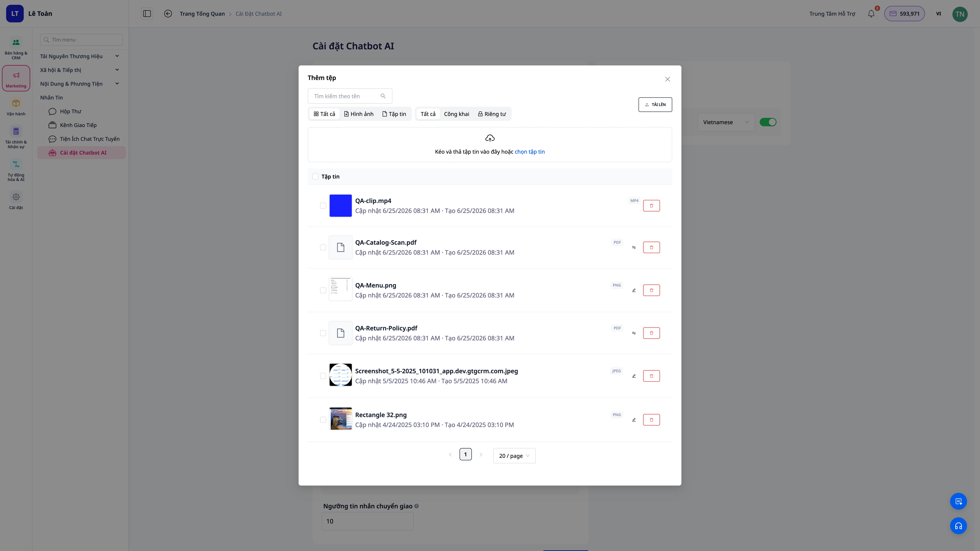This screenshot has width=980, height=551.
Task: Delete the Screenshot_5-5-2025 jpeg file
Action: pos(651,376)
